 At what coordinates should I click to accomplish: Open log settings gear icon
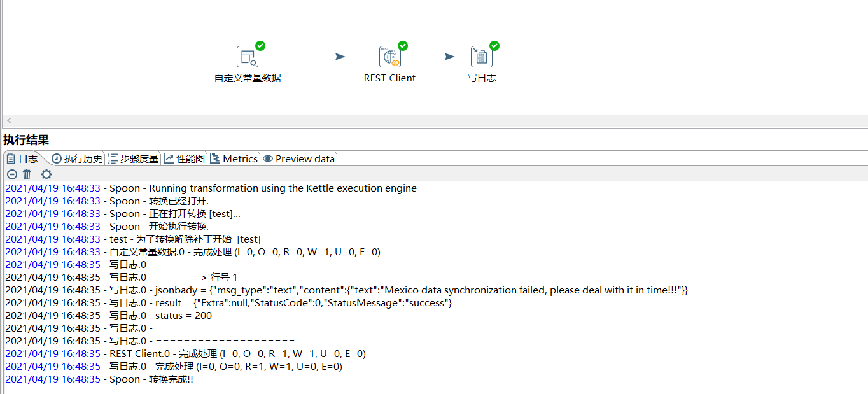pyautogui.click(x=46, y=174)
